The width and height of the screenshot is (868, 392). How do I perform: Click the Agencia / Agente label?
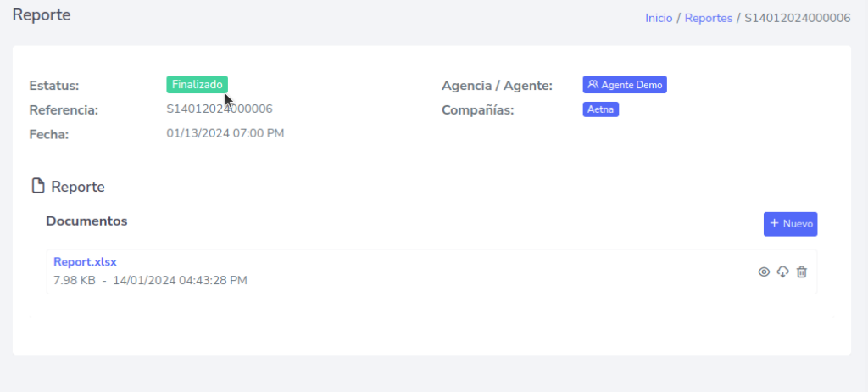coord(497,85)
